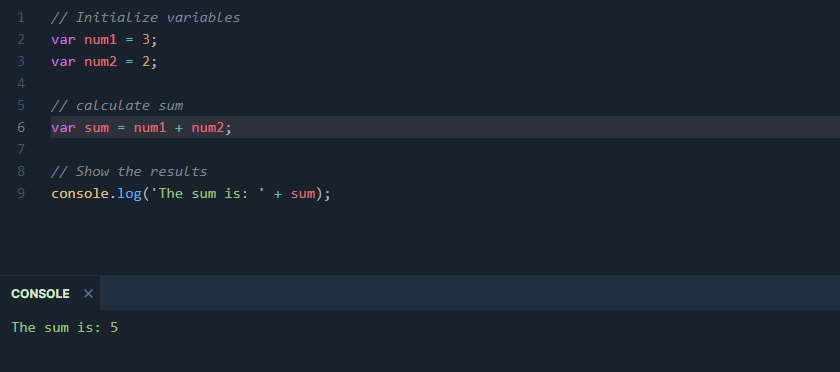Click line number 9 in gutter

point(21,194)
